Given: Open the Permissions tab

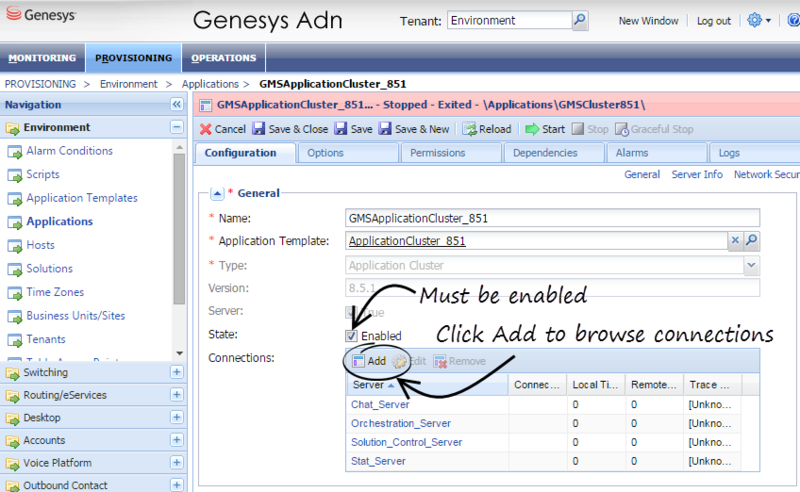Looking at the screenshot, I should point(451,153).
